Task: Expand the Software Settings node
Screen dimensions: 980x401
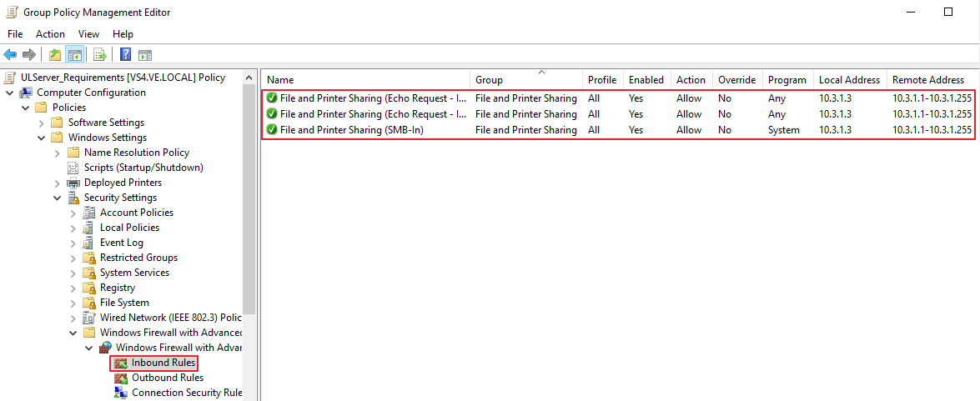Action: (41, 123)
